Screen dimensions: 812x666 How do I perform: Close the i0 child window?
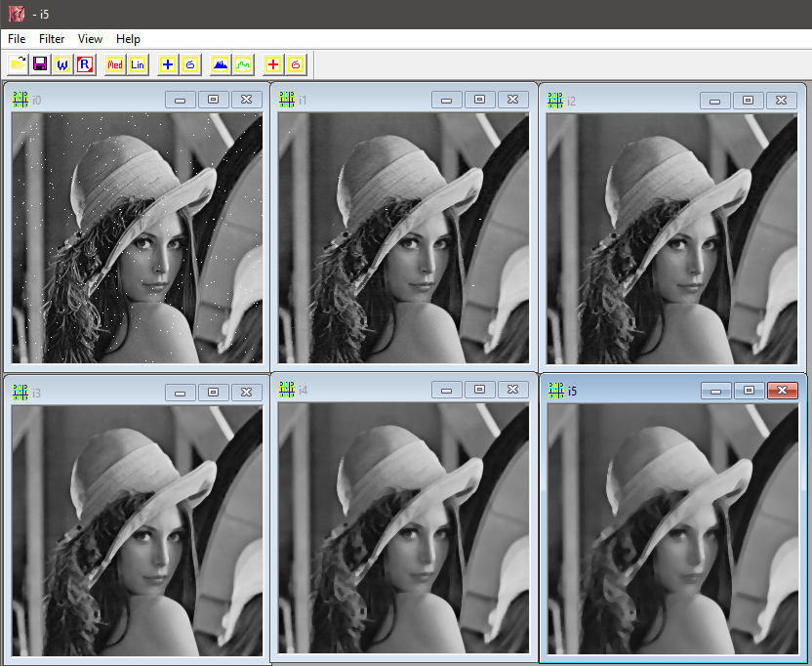coord(247,100)
